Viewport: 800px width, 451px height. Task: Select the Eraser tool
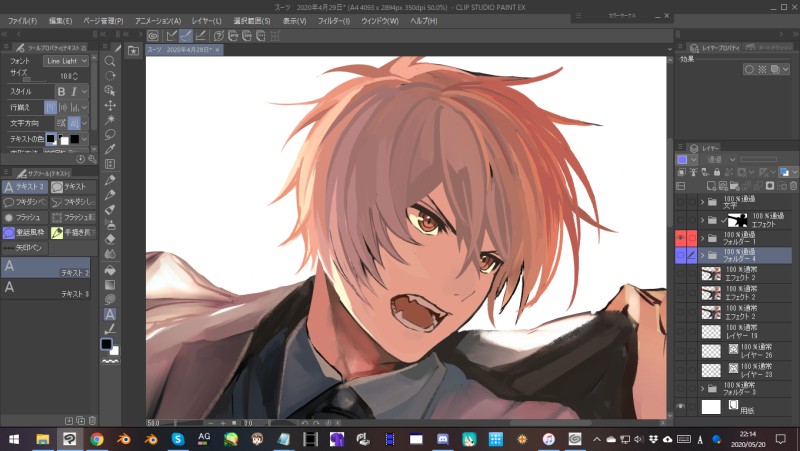[110, 239]
